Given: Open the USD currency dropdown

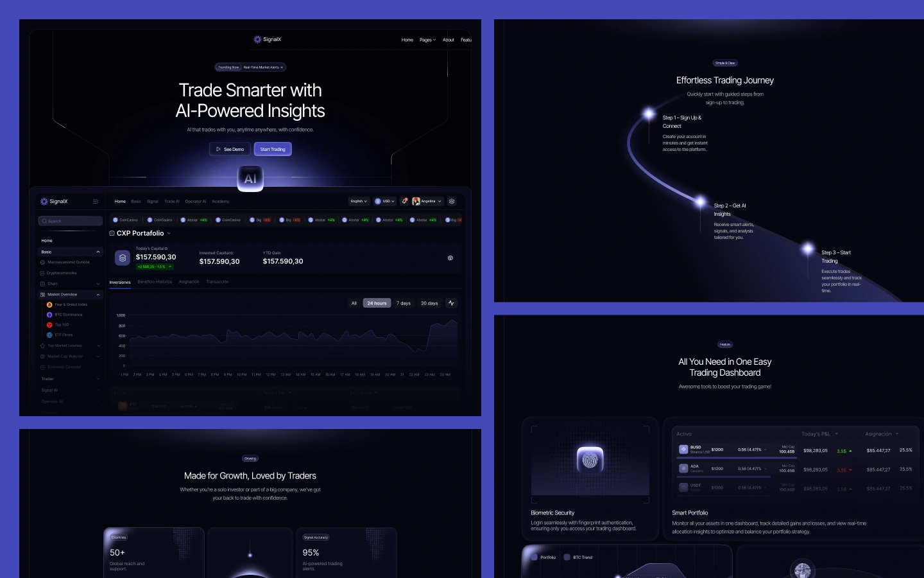Looking at the screenshot, I should click(385, 201).
